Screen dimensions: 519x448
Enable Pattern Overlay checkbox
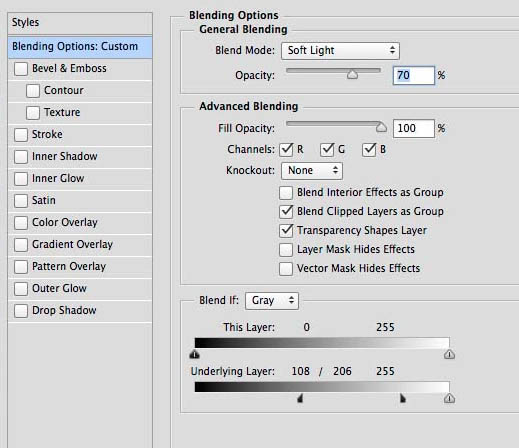point(21,267)
